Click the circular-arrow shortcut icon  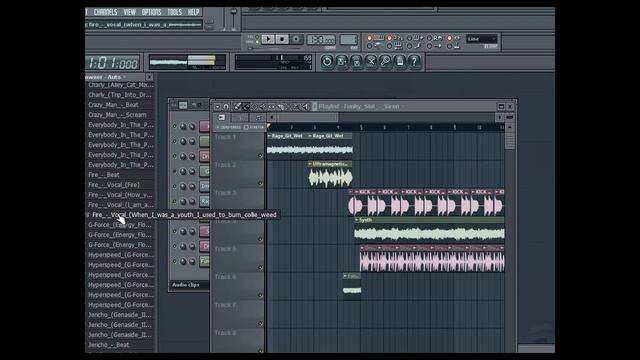click(x=327, y=61)
